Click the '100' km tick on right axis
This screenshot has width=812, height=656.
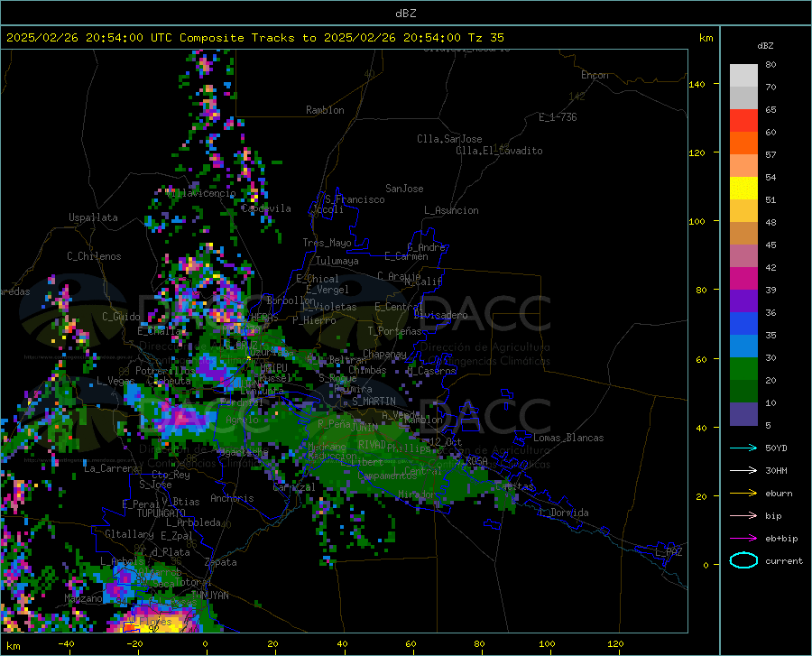(697, 221)
